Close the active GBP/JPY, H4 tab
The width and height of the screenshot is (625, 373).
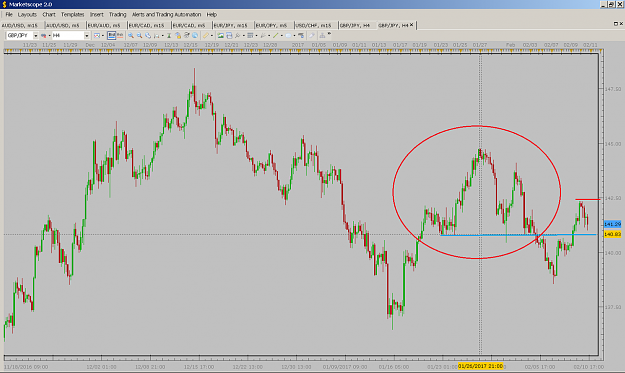tap(412, 25)
